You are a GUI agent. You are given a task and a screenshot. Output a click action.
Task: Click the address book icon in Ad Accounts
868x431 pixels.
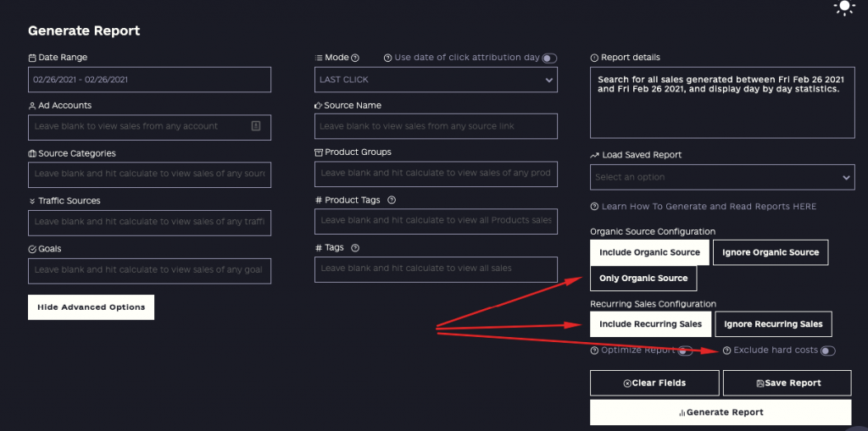pyautogui.click(x=256, y=126)
